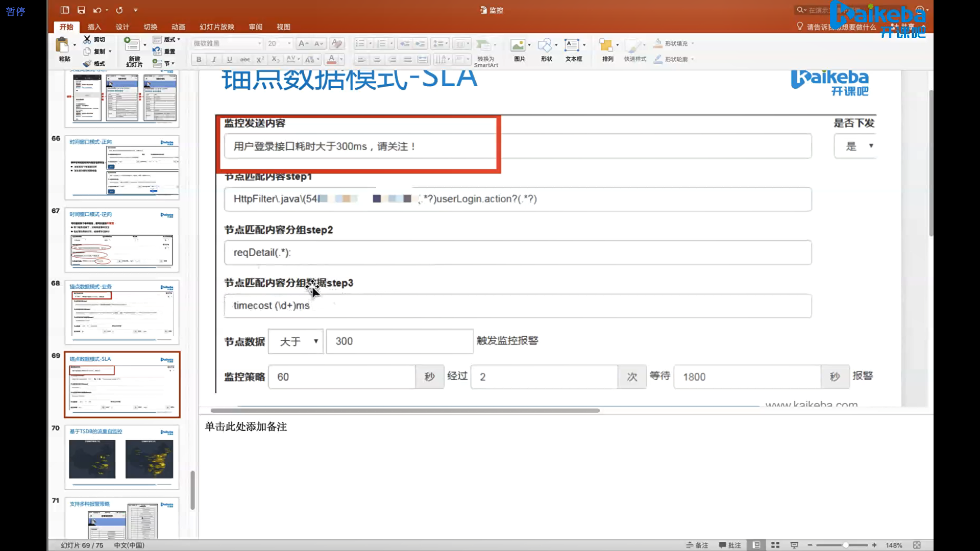Open the Shapes (形状) gallery icon

pyautogui.click(x=545, y=46)
